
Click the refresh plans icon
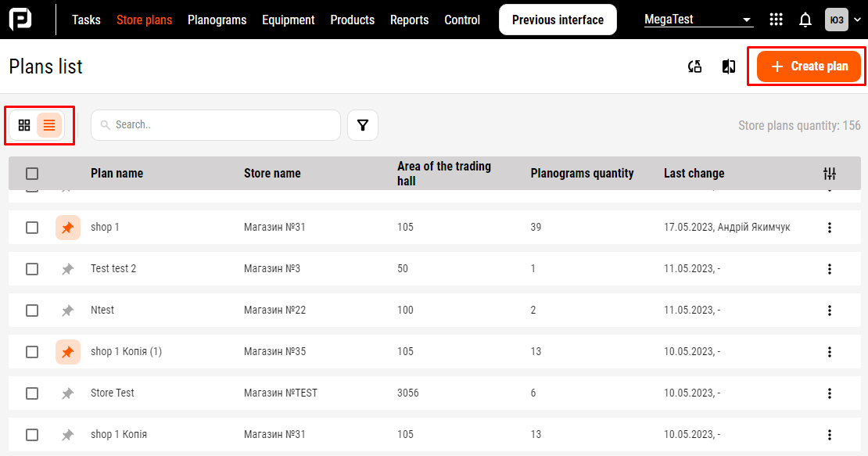pyautogui.click(x=694, y=66)
